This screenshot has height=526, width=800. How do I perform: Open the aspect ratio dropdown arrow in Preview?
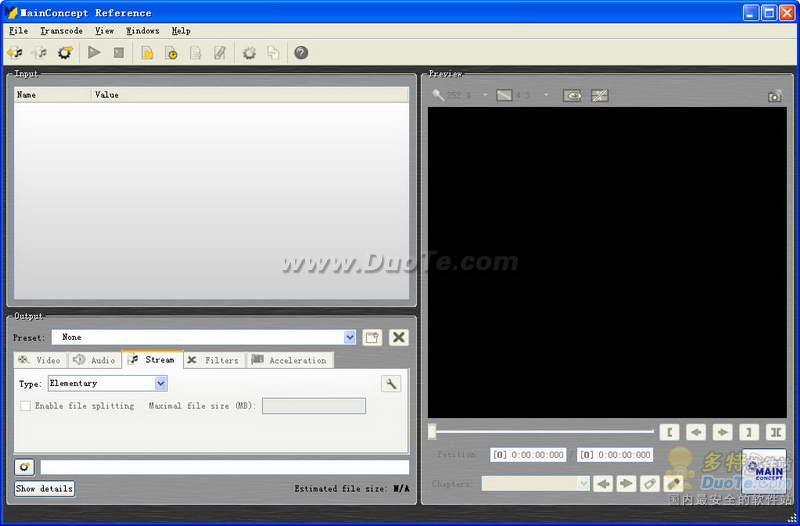click(x=546, y=95)
